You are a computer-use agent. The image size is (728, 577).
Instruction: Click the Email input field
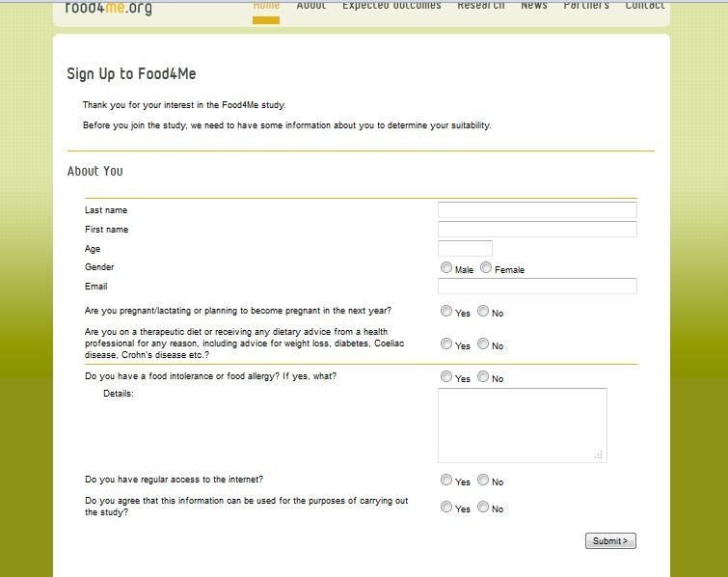click(x=537, y=287)
